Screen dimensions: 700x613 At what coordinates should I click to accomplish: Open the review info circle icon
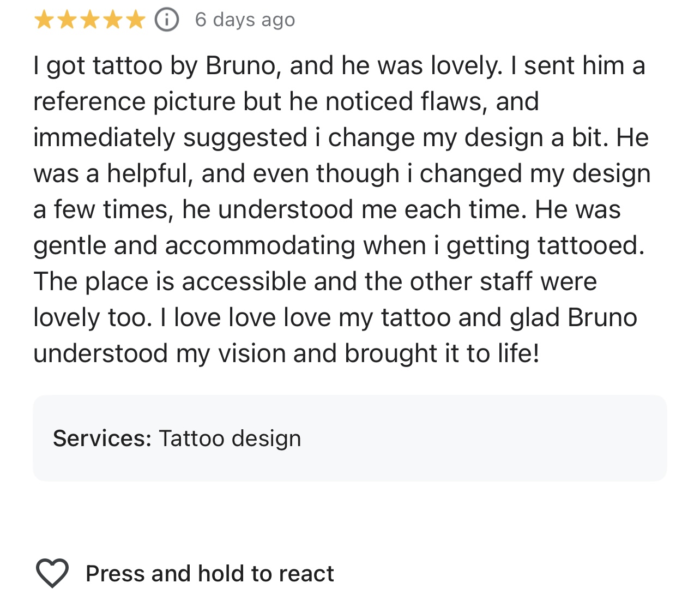[167, 20]
